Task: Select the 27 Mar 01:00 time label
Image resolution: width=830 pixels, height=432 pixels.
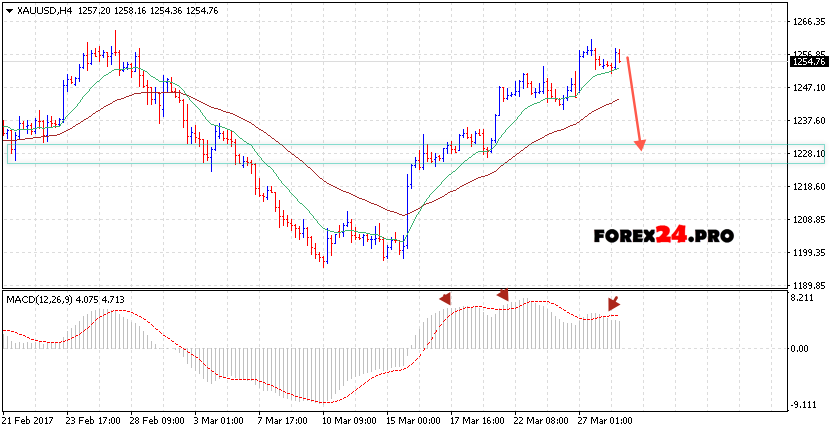Action: [603, 420]
